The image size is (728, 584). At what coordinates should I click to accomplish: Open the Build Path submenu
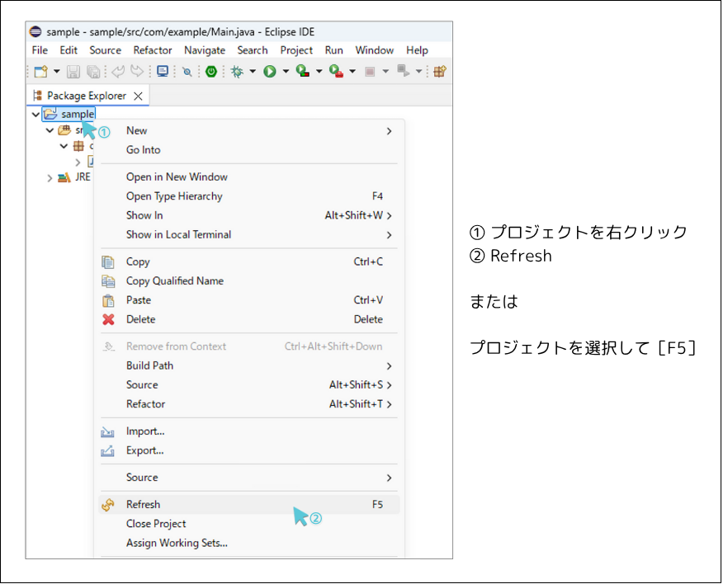click(249, 365)
